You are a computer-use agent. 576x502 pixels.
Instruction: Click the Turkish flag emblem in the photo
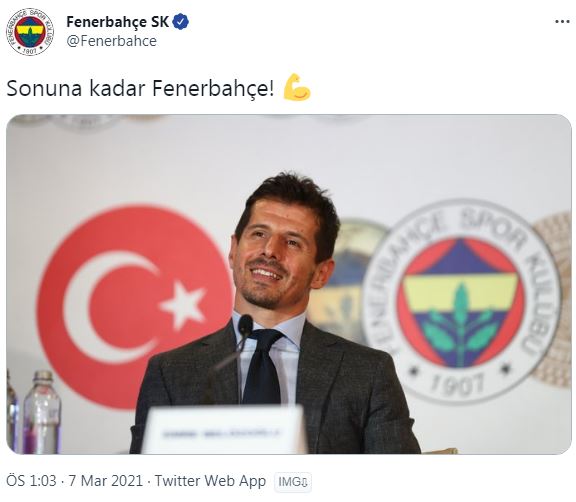pyautogui.click(x=135, y=308)
